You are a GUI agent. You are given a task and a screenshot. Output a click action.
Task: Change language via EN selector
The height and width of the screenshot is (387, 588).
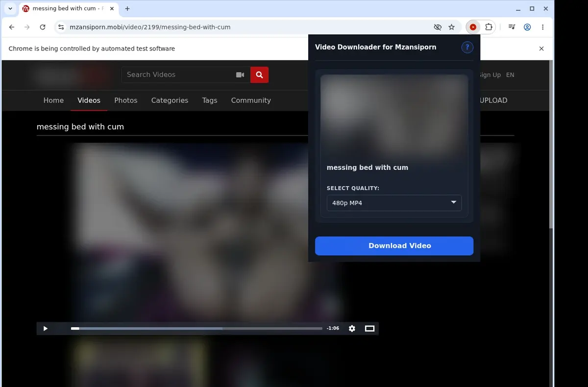(x=510, y=75)
